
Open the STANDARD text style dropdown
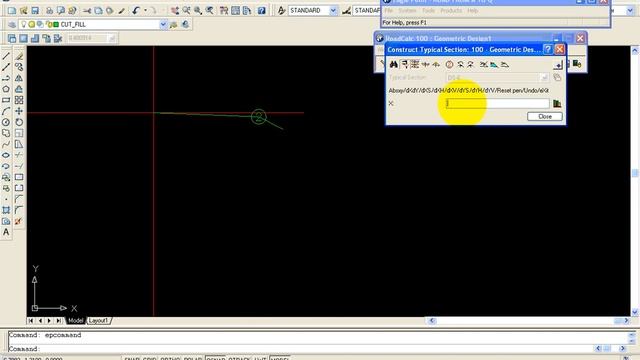[x=333, y=11]
